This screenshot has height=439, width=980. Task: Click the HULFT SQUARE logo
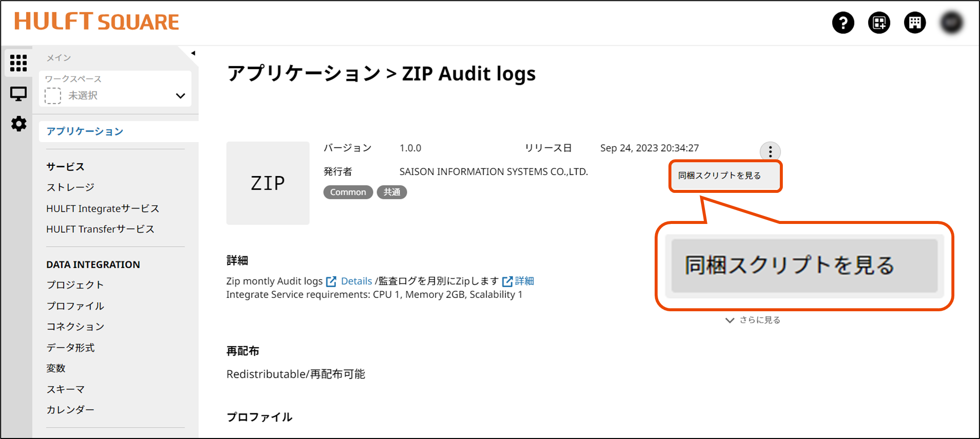point(97,22)
